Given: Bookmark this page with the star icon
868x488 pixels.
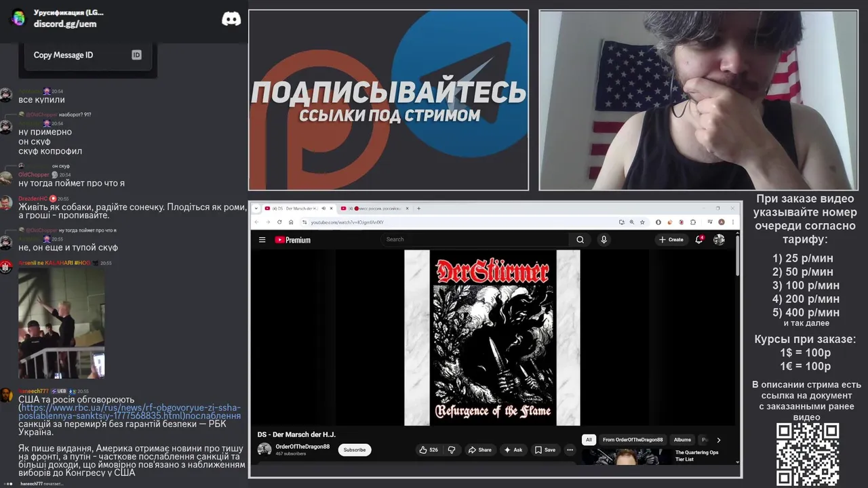Looking at the screenshot, I should point(642,222).
